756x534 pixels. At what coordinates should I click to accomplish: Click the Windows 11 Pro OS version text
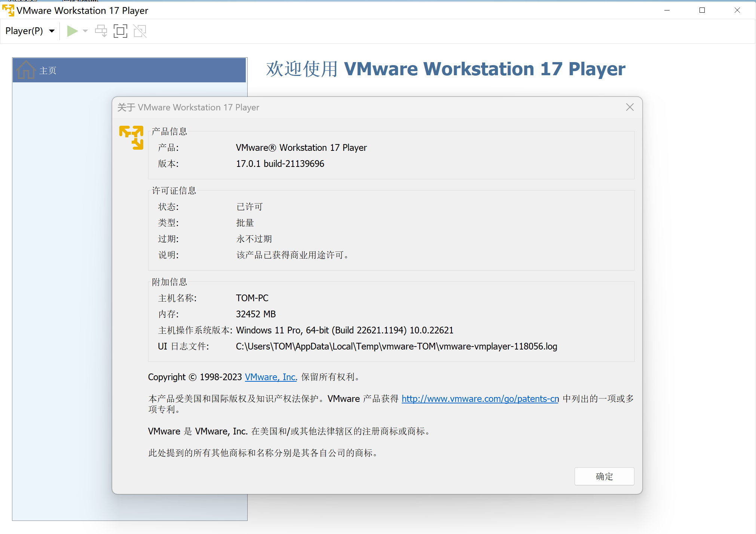[x=345, y=330]
